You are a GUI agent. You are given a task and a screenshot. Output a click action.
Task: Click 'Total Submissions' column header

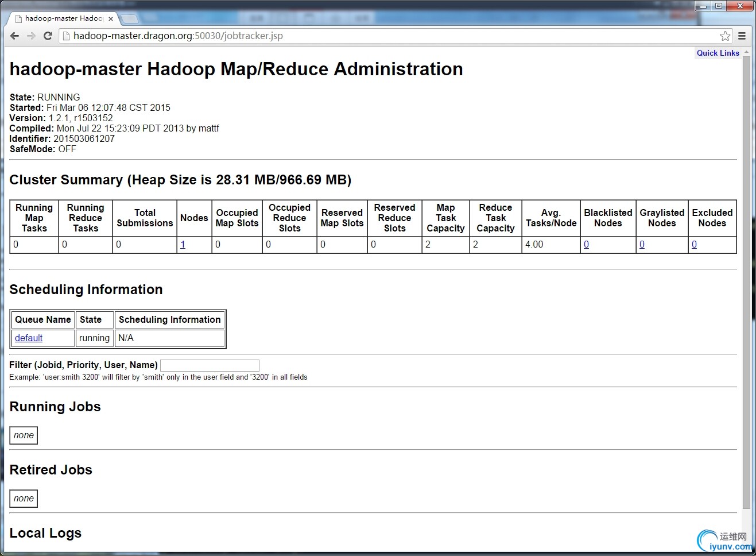pos(145,218)
